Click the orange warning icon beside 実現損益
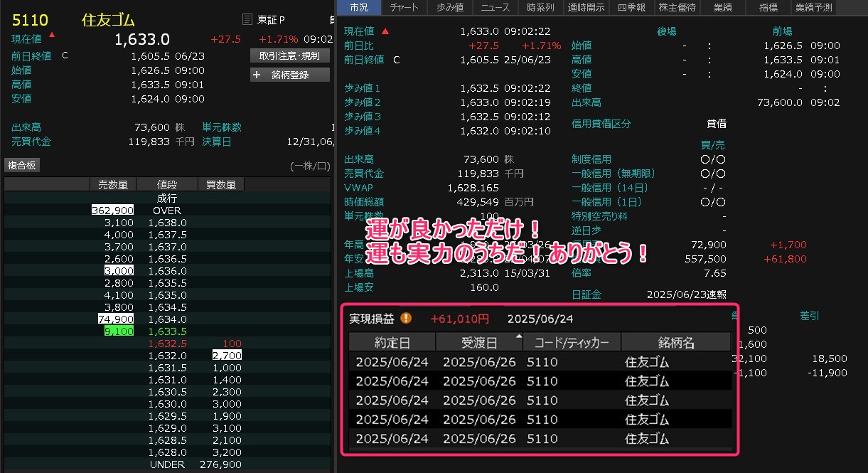This screenshot has height=473, width=868. [406, 319]
